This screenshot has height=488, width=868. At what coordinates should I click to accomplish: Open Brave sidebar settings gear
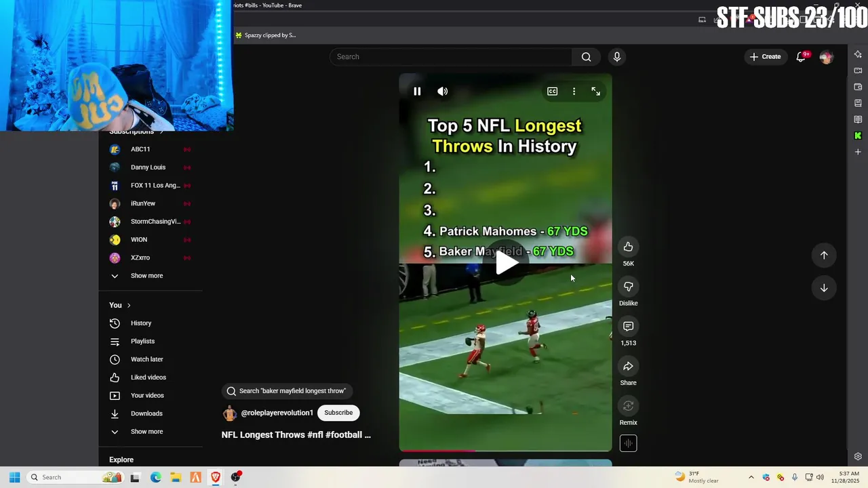tap(858, 457)
